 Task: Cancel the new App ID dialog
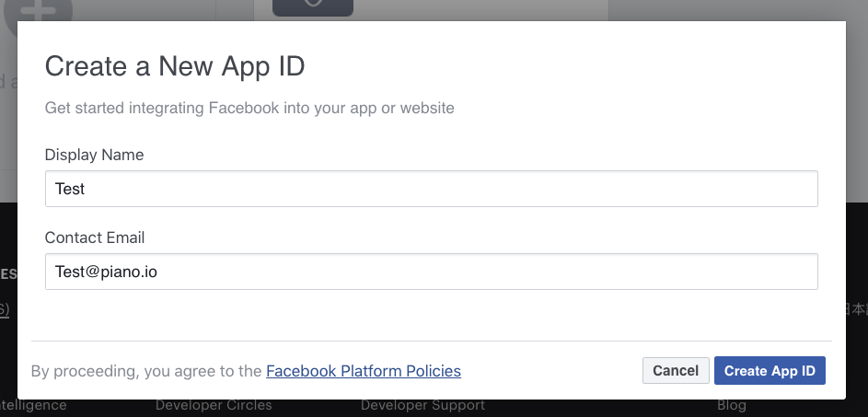coord(676,370)
